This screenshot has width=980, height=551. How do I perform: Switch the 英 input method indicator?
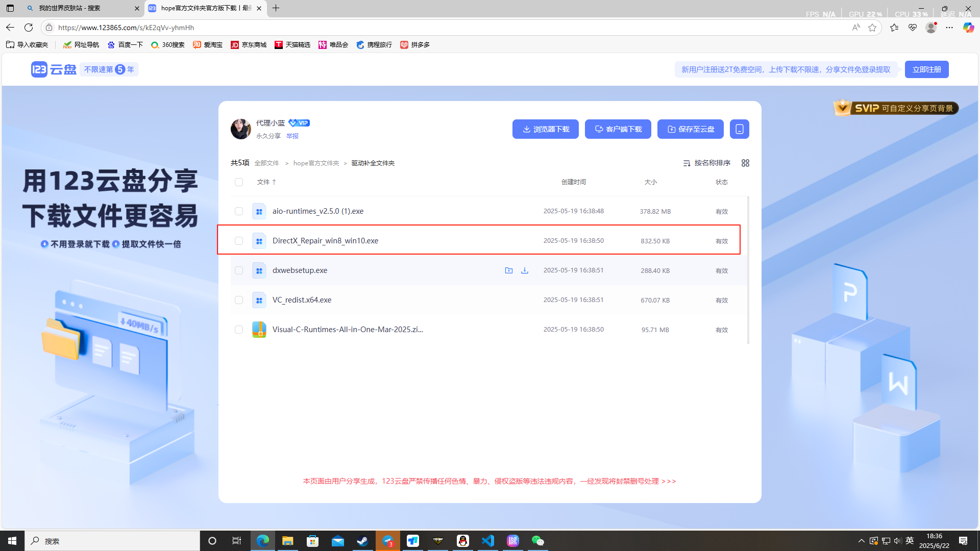point(910,541)
